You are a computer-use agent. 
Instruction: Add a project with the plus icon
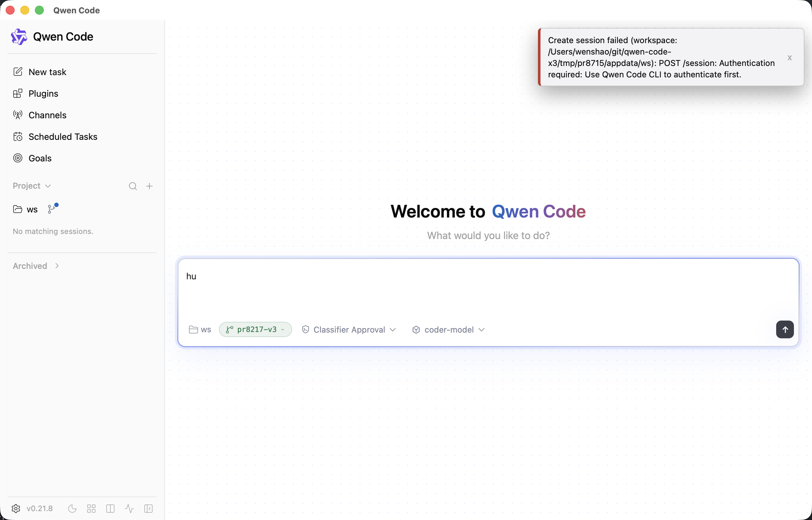[149, 186]
